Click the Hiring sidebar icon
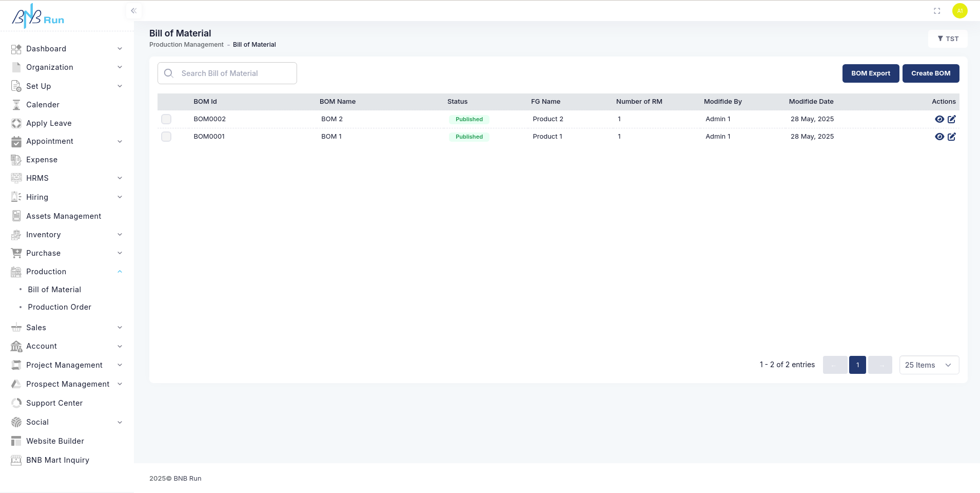 [x=16, y=197]
